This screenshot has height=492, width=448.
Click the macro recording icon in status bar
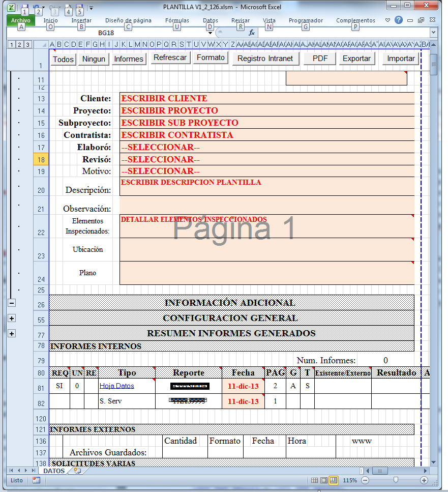point(36,480)
